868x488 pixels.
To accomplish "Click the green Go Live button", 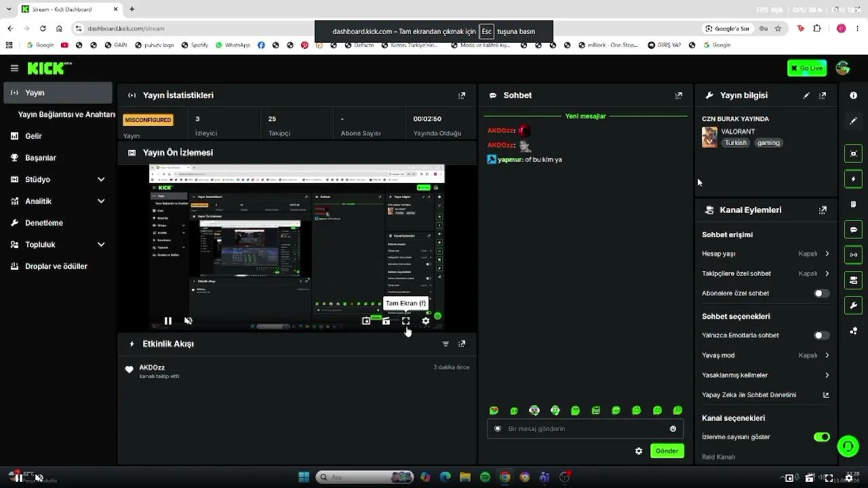I will [x=807, y=68].
